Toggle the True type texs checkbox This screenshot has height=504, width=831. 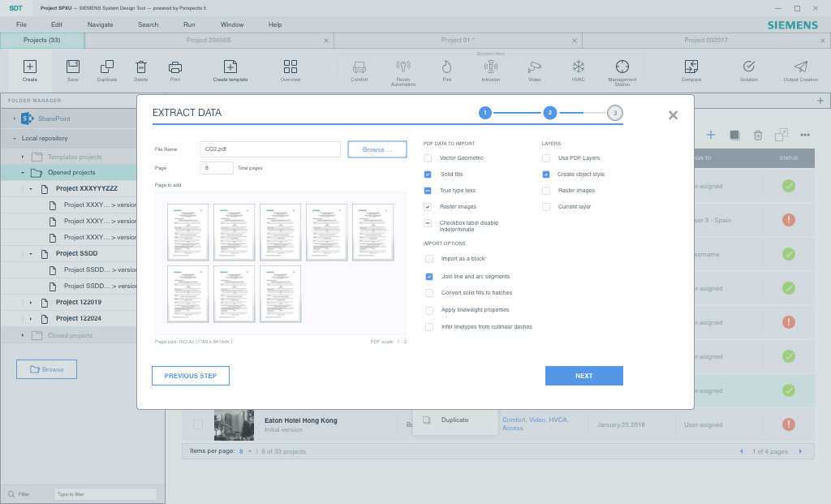tap(428, 190)
